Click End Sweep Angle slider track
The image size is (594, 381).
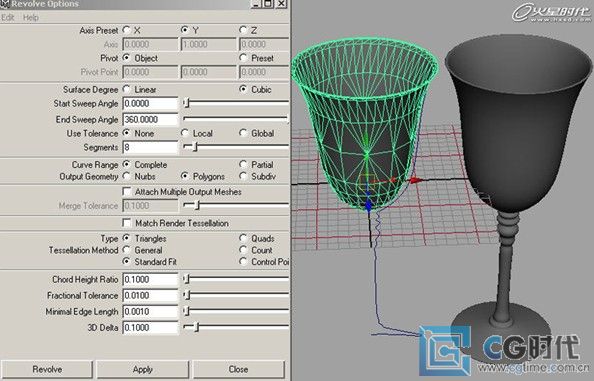[x=235, y=119]
